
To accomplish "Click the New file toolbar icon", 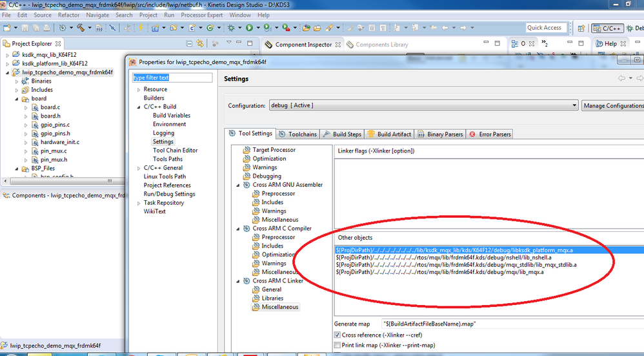I will (x=7, y=28).
